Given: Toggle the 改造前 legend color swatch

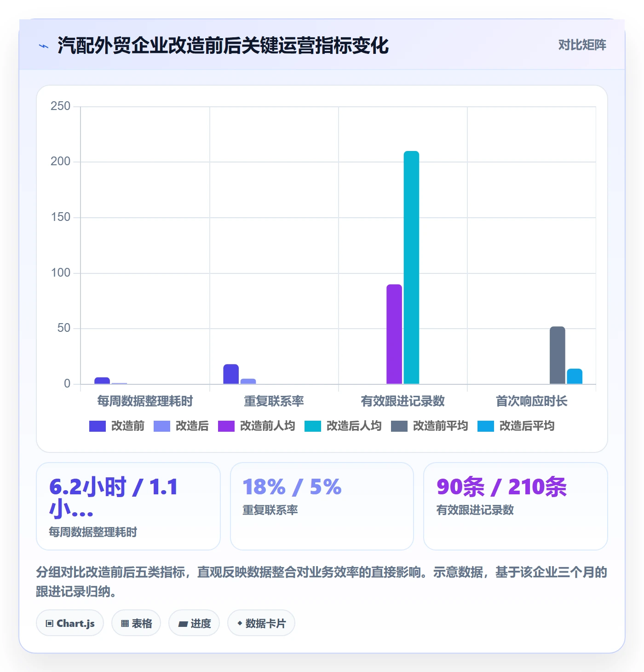Looking at the screenshot, I should [x=98, y=426].
